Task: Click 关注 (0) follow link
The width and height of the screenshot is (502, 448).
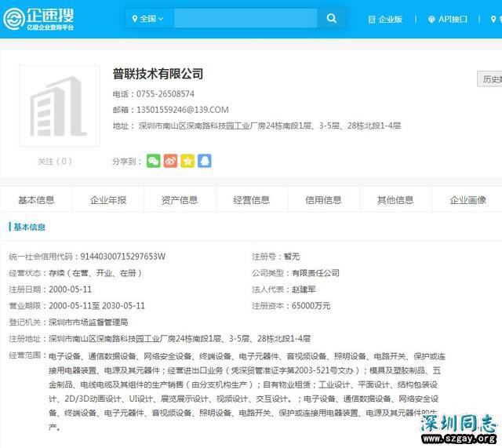Action: pos(55,162)
